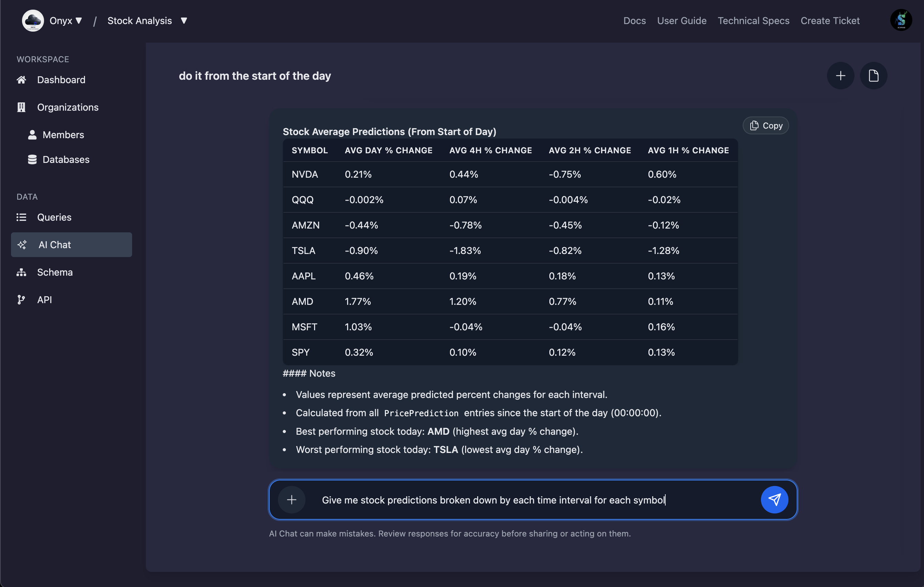
Task: Click into the chat message input field
Action: pyautogui.click(x=529, y=500)
